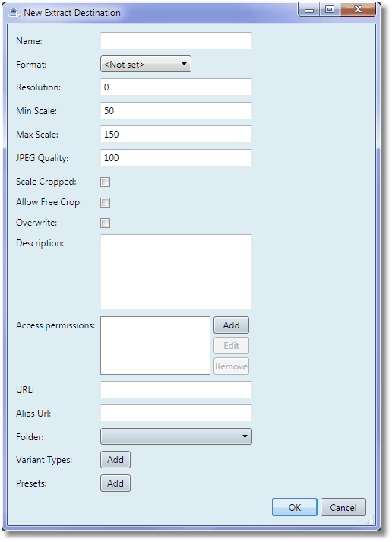Screen dimensions: 392x542
Task: Place cursor in the Description text area
Action: 176,272
